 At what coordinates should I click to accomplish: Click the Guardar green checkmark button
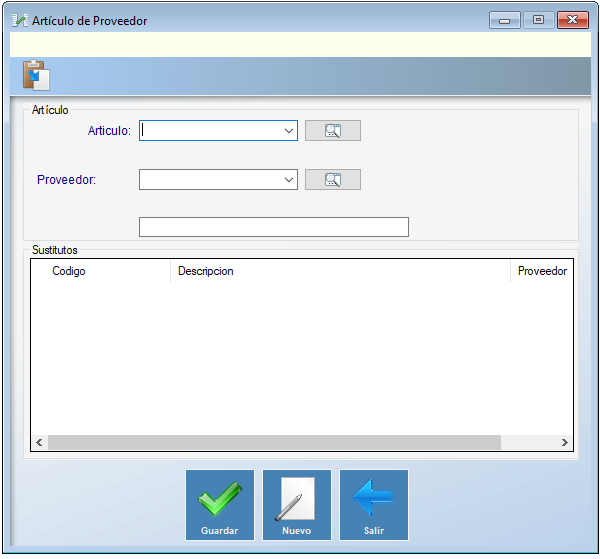[219, 505]
